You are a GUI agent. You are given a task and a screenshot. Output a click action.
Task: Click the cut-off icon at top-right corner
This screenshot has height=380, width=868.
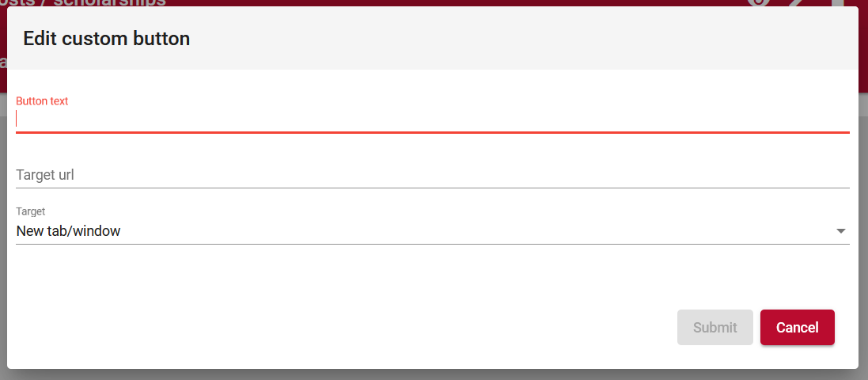pos(838,2)
